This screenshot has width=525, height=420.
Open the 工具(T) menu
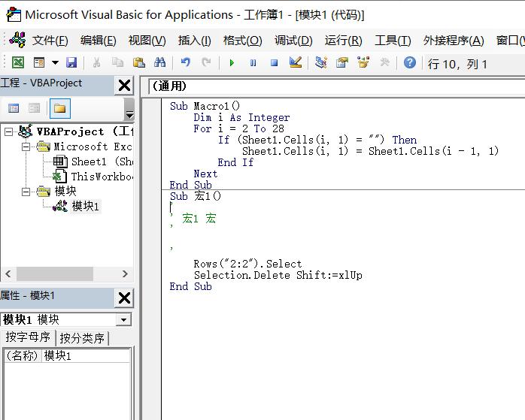coord(393,41)
